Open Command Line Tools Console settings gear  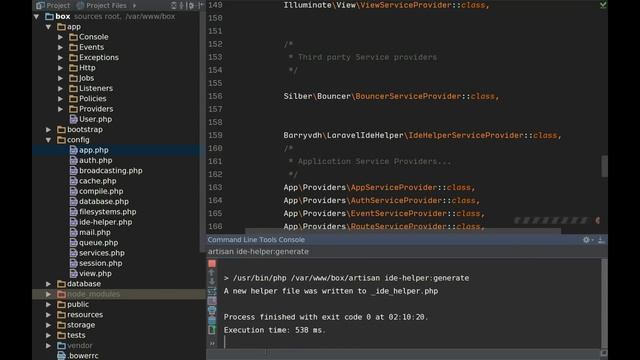586,240
